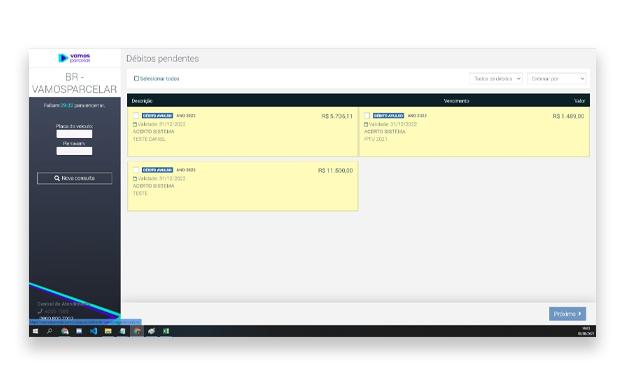624x385 pixels.
Task: Click the first Chrome icon in the taskbar
Action: (x=64, y=331)
